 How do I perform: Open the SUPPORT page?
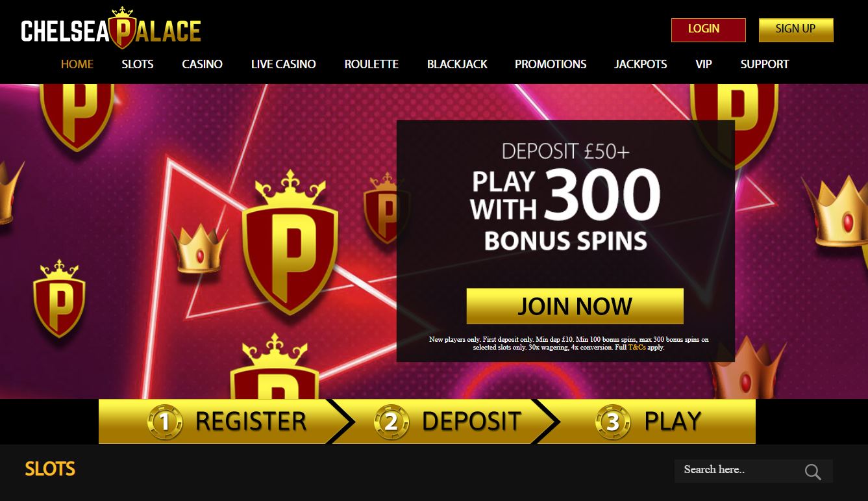point(765,64)
